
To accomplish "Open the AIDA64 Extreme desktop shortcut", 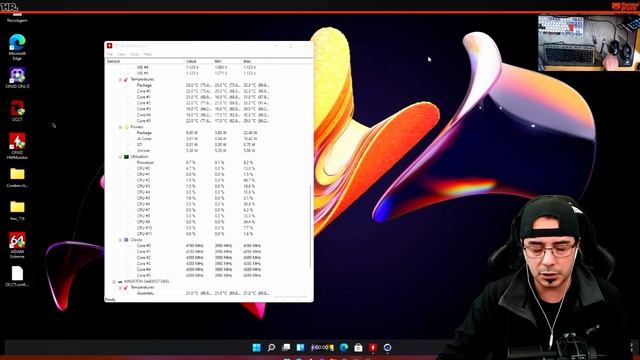I will click(17, 245).
